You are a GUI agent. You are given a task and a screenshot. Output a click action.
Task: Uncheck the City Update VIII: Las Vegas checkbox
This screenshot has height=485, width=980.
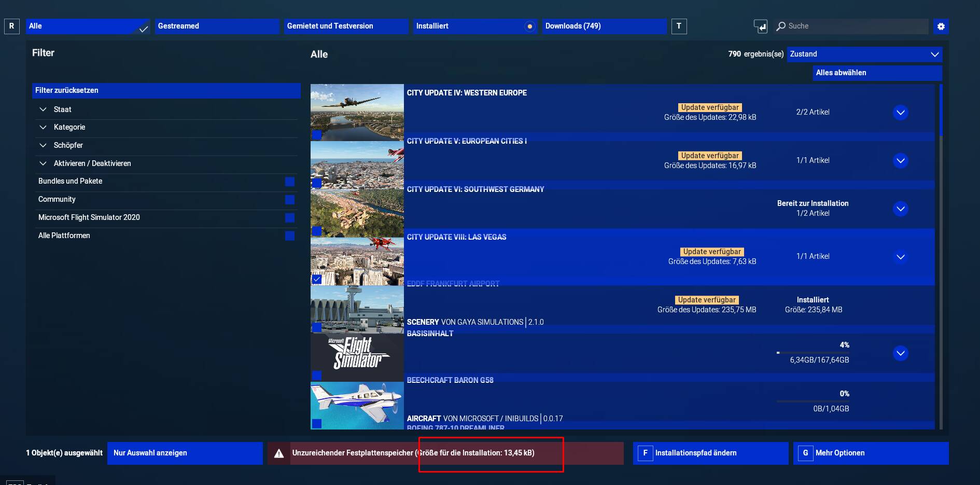317,279
